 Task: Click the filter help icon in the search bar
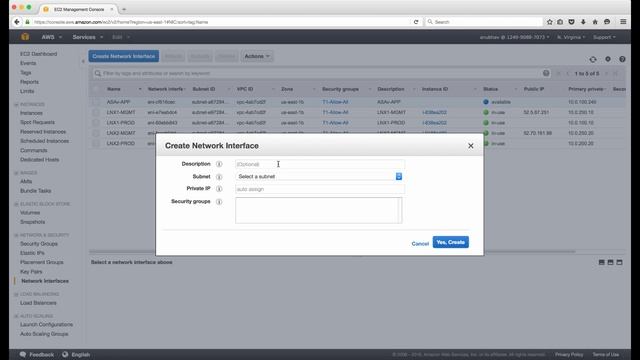coord(546,73)
